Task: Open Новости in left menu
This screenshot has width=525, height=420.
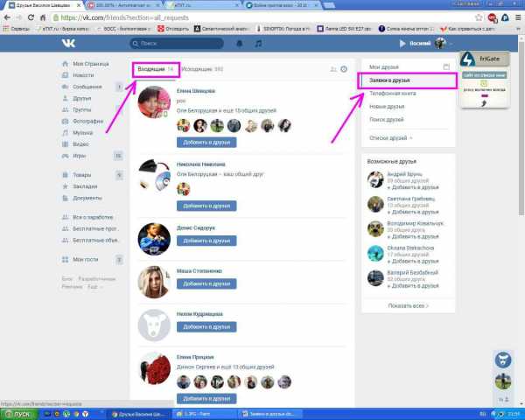Action: [83, 75]
